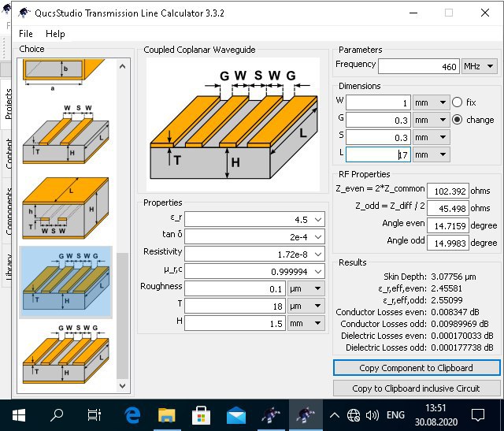Open the Frequency MHz unit dropdown
The width and height of the screenshot is (504, 431).
479,66
